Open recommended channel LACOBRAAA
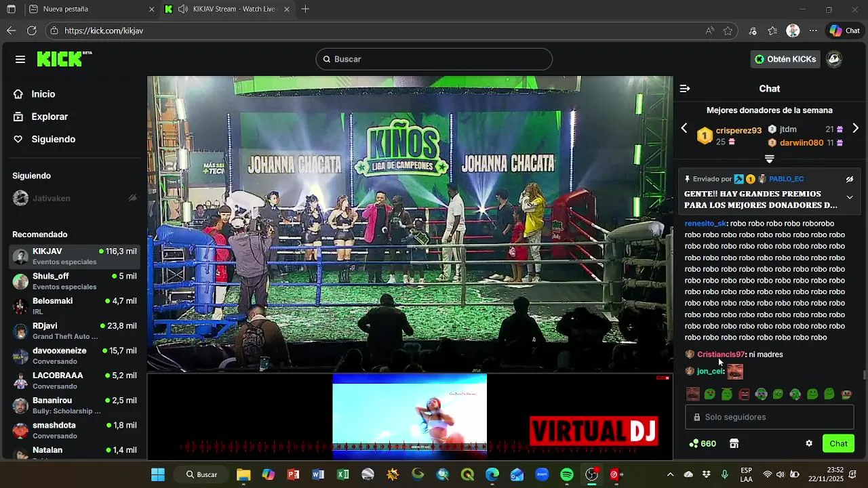The image size is (868, 488). tap(75, 380)
